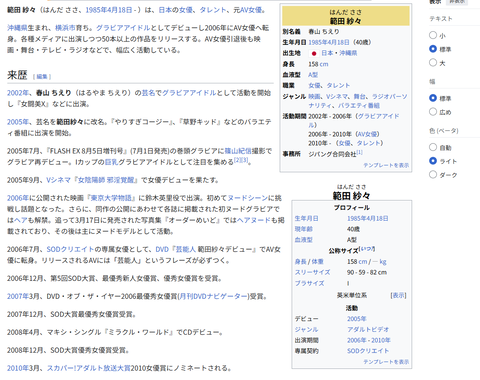Select the 標準 option under 幅

[433, 98]
